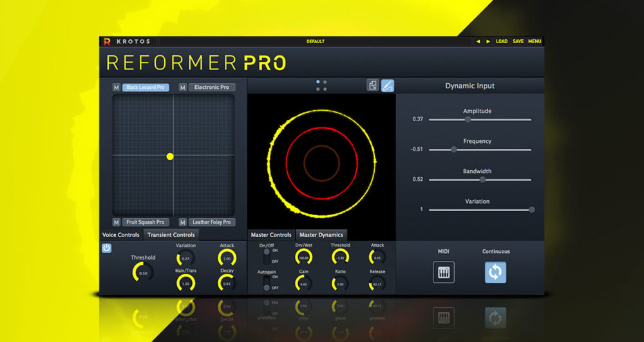Switch to Master Controls tab

pyautogui.click(x=271, y=235)
